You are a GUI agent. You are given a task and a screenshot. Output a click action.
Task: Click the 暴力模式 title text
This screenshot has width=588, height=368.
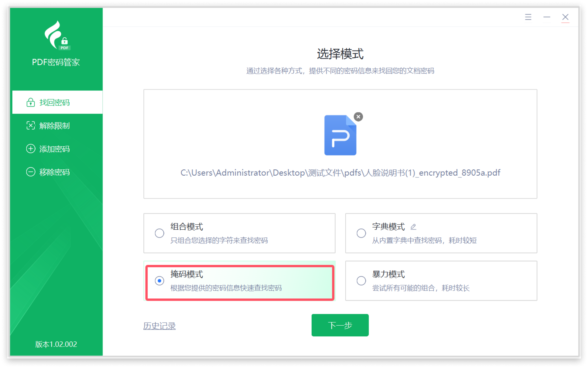coord(388,274)
